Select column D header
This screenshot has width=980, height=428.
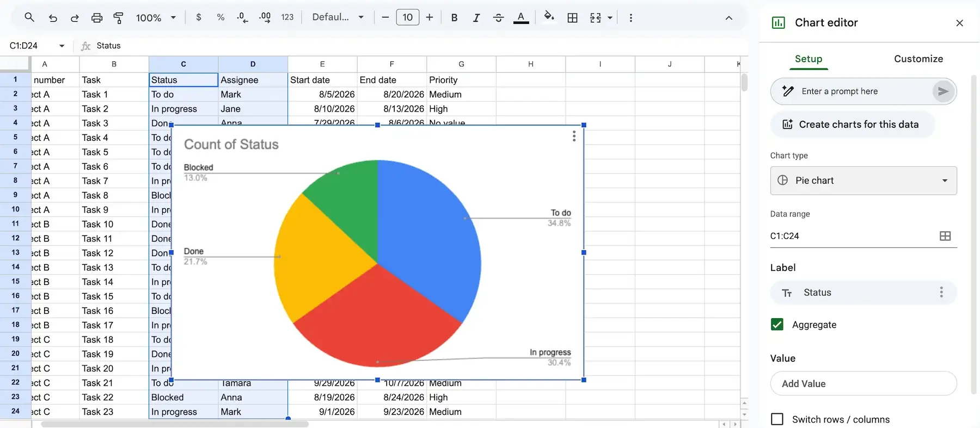pos(253,64)
